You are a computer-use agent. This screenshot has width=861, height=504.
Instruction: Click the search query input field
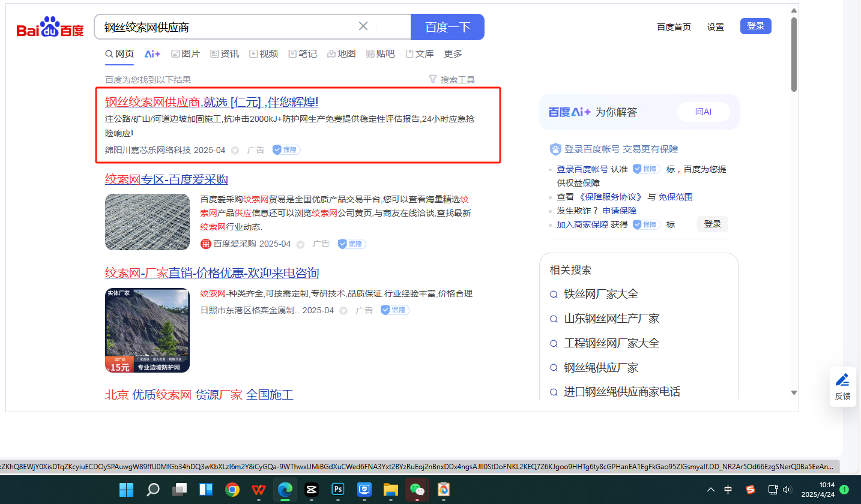228,27
